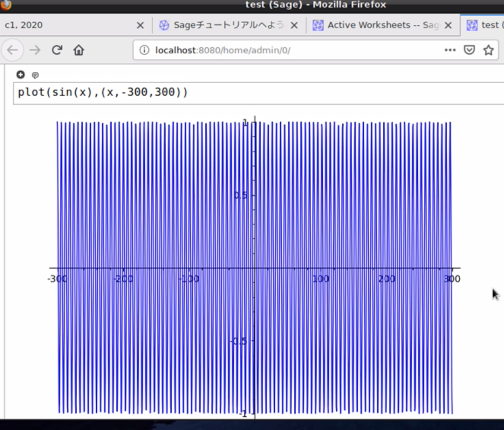The width and height of the screenshot is (504, 430).
Task: Go forward using the browser forward arrow
Action: (x=35, y=50)
